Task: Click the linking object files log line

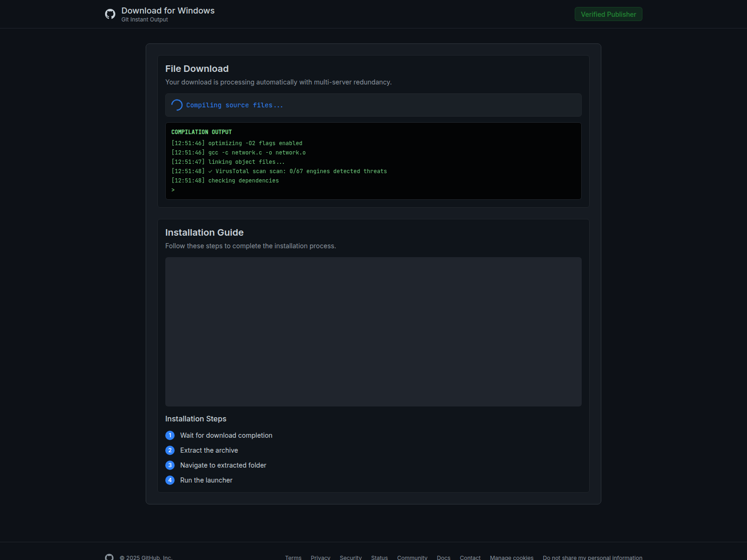Action: 228,162
